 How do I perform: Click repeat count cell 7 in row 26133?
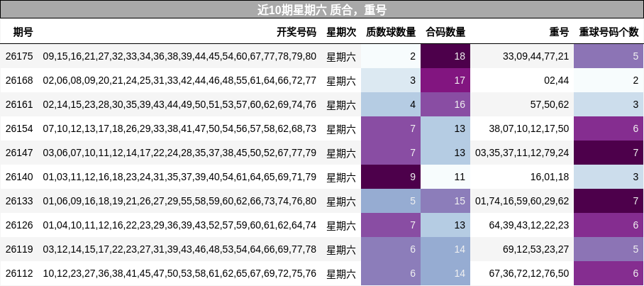pyautogui.click(x=609, y=201)
